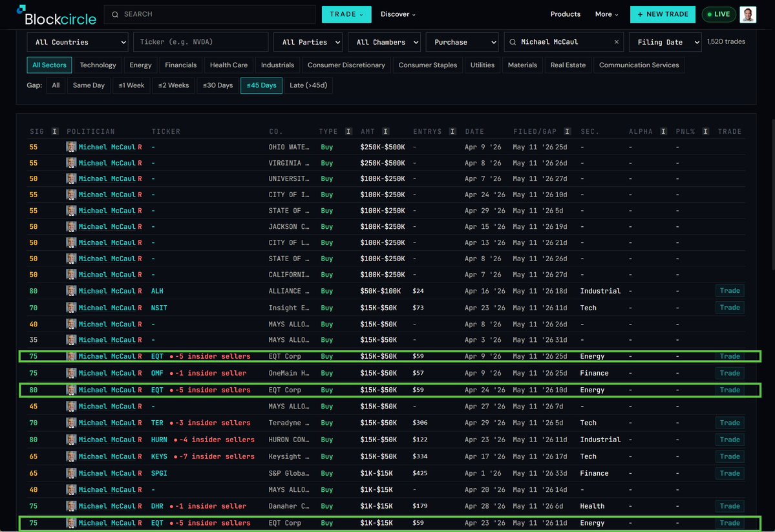This screenshot has width=775, height=532.
Task: Click the ENTRY$ column info icon
Action: (x=452, y=131)
